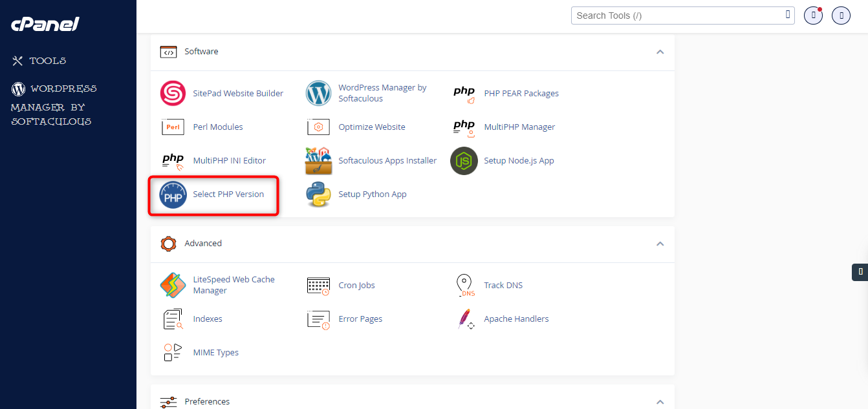Screen dimensions: 868x409
Task: Open WordPress Manager by Softaculous link
Action: tap(382, 93)
